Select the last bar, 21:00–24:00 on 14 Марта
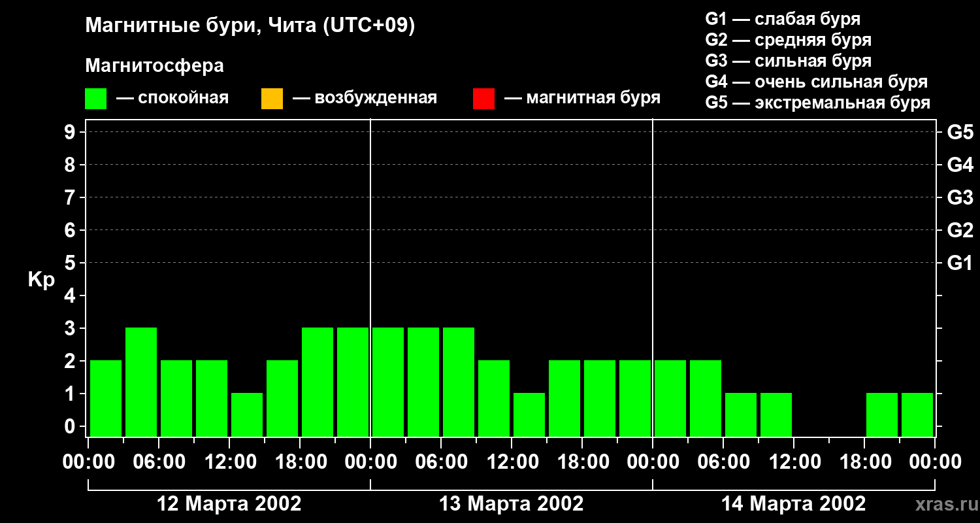The image size is (980, 523). 917,414
